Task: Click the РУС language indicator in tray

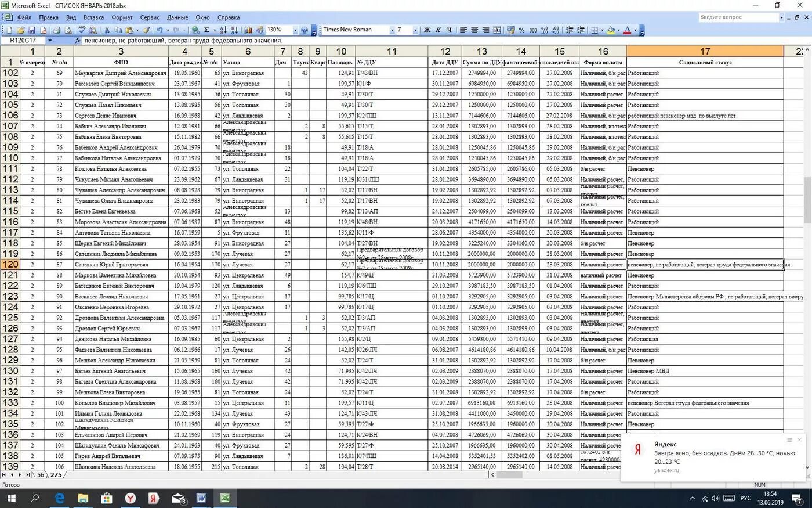Action: pyautogui.click(x=745, y=498)
